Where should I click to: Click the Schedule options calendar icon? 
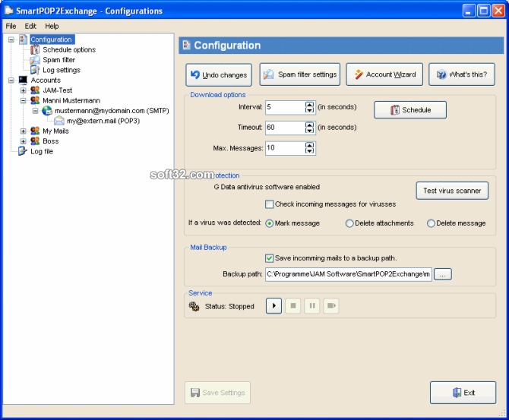click(x=35, y=49)
